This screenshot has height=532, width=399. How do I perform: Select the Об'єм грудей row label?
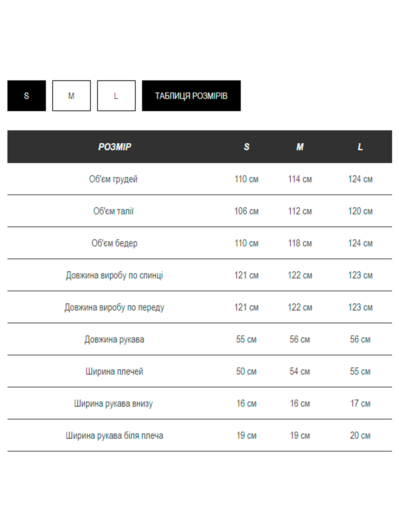click(x=113, y=179)
